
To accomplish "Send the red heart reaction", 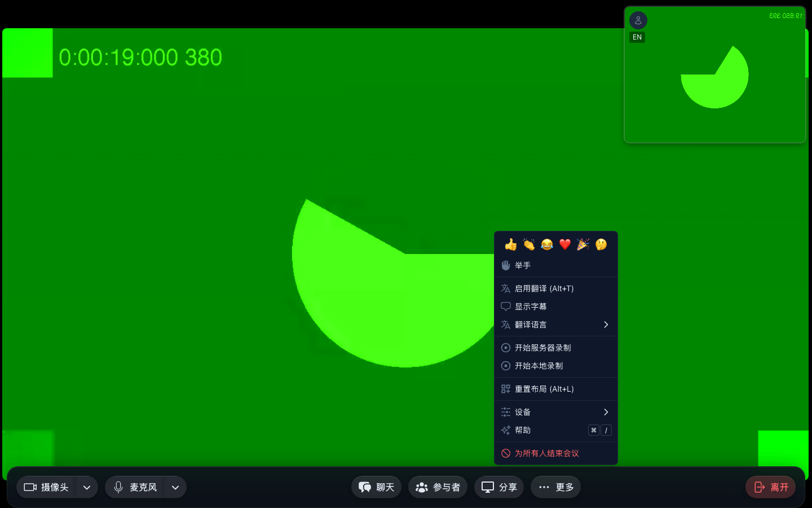I will [x=565, y=244].
